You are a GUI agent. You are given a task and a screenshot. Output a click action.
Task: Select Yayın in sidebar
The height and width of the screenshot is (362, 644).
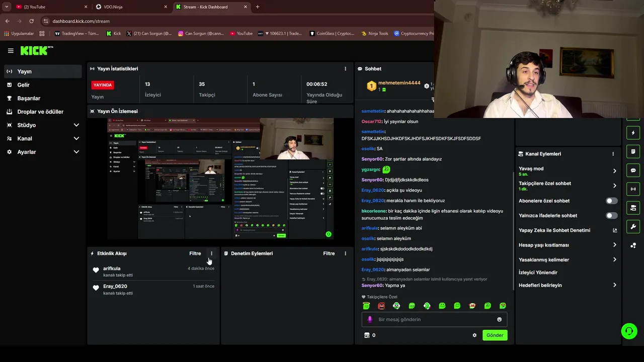click(43, 71)
